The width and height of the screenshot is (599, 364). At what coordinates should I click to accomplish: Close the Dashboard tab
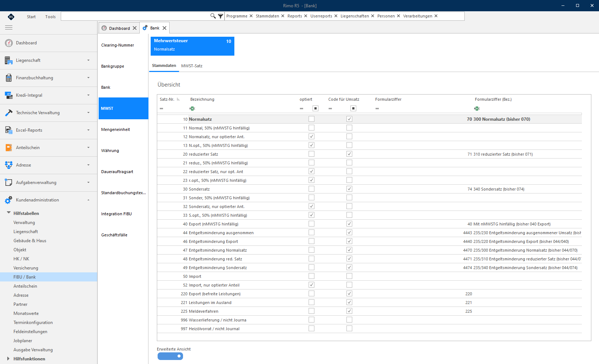(x=135, y=28)
